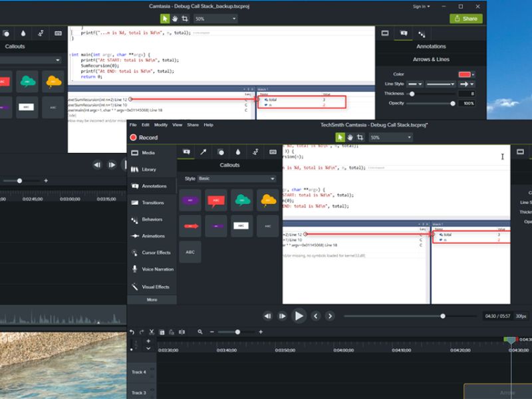Activate Crop tool in the back Camtasia window
This screenshot has height=399, width=532.
[185, 19]
